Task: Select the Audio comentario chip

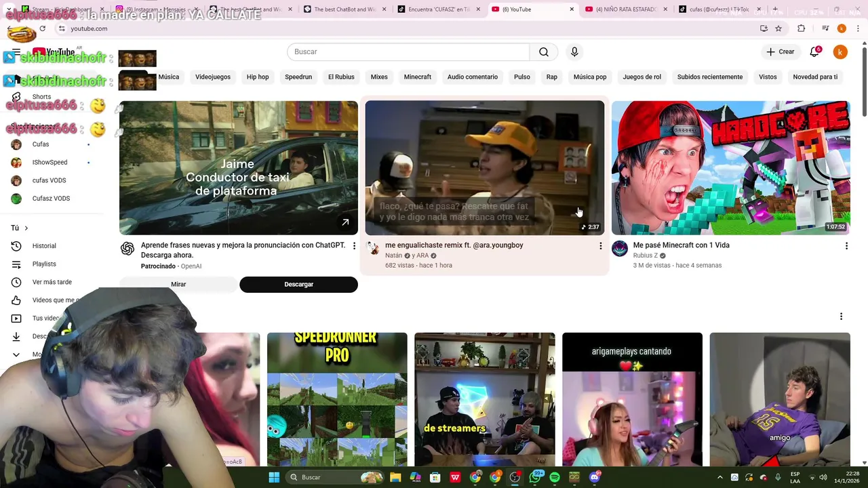Action: click(473, 77)
